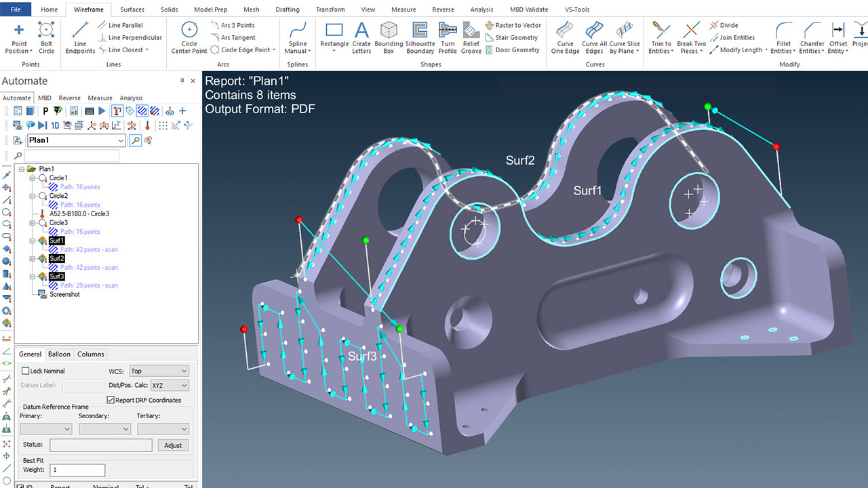Select Surf2 in plan tree
868x488 pixels.
57,258
